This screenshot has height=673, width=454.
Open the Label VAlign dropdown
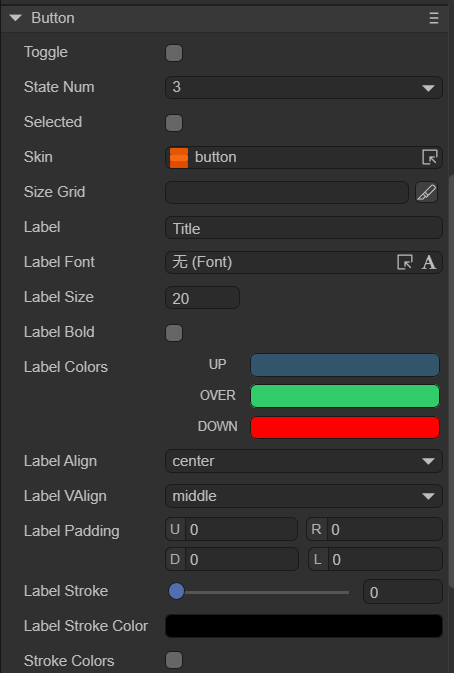[x=304, y=496]
